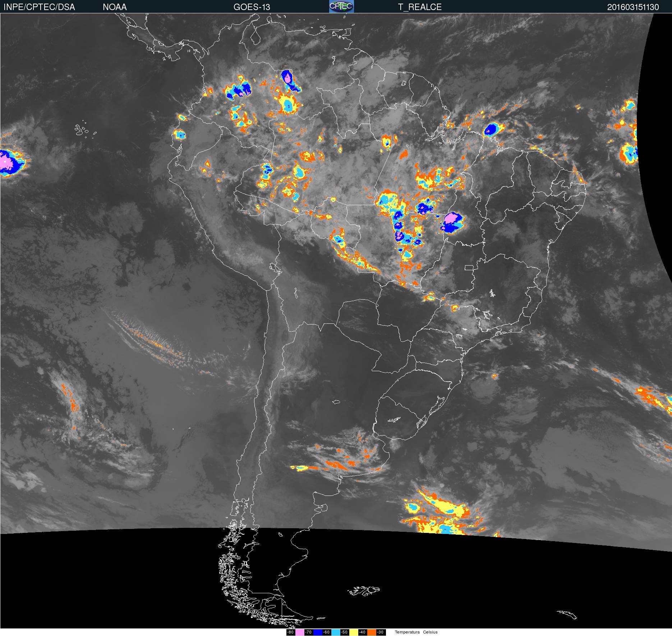Click the NOAA label in header
The image size is (672, 636).
tap(115, 7)
